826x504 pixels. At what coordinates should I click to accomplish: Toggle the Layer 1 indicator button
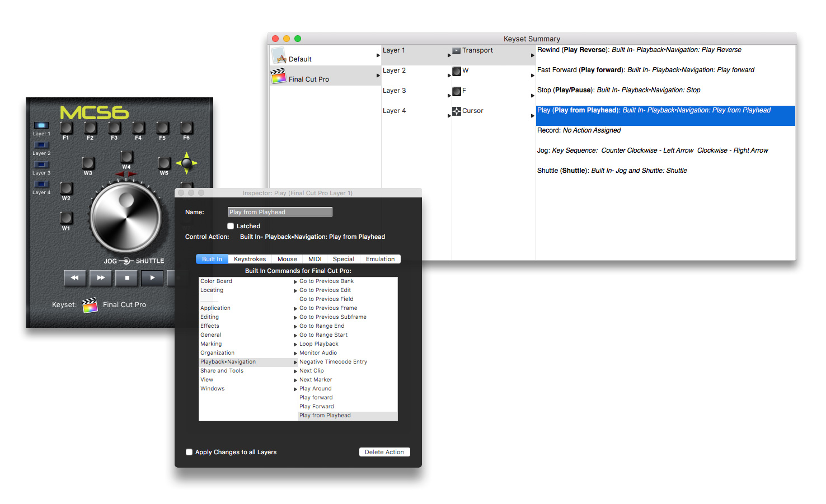(x=41, y=125)
